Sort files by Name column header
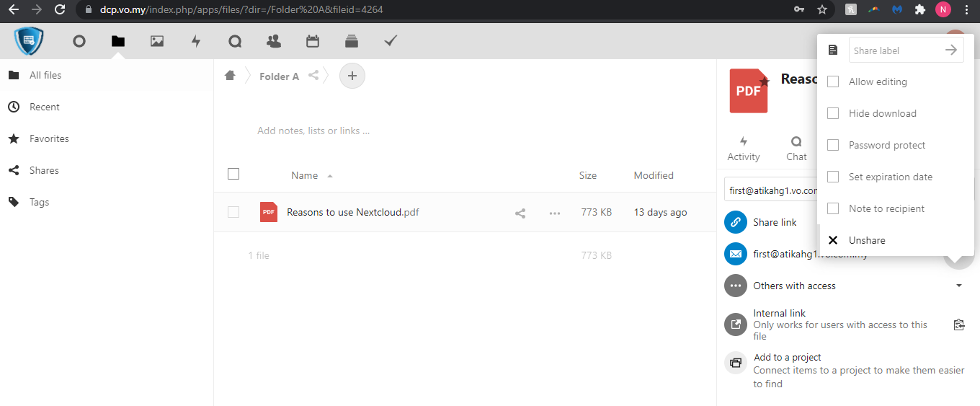980x406 pixels. click(x=304, y=175)
